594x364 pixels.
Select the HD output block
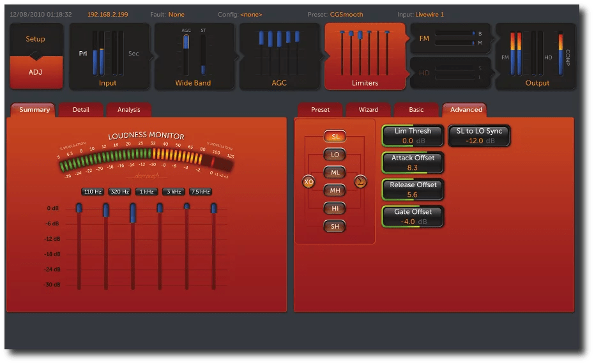point(450,73)
